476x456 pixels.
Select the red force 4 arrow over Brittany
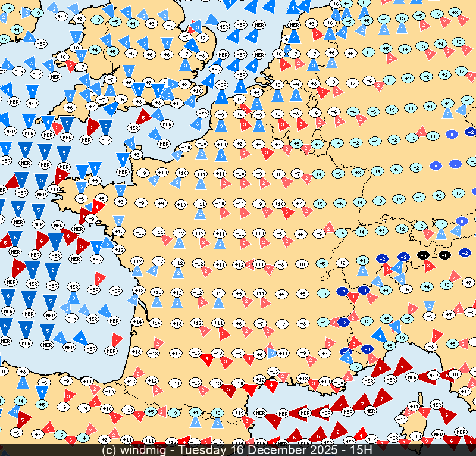tap(98, 207)
